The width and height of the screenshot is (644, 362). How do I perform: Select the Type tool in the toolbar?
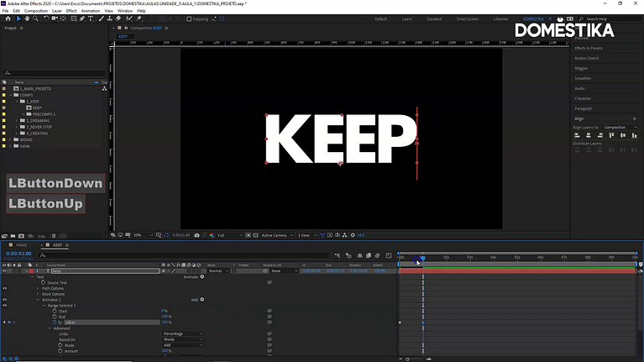[x=91, y=19]
